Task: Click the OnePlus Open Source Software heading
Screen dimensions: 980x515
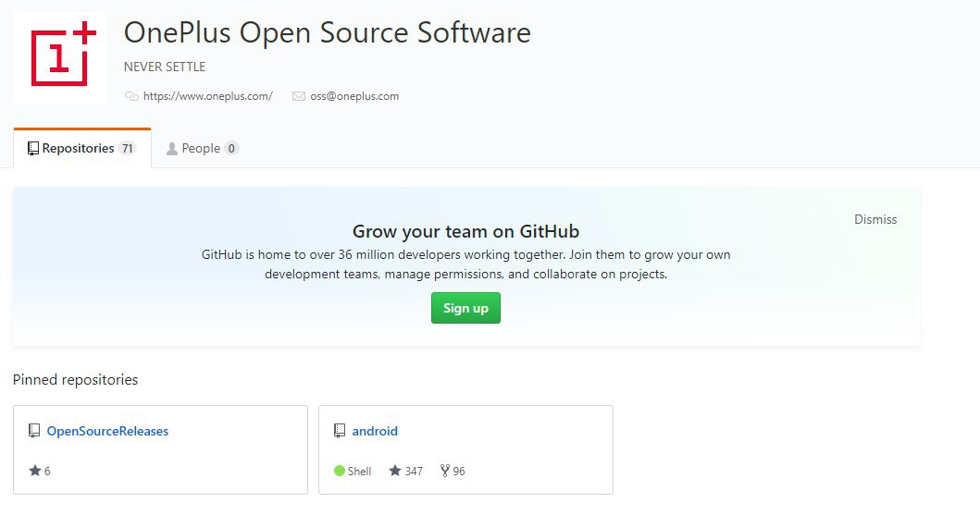Action: pos(328,32)
